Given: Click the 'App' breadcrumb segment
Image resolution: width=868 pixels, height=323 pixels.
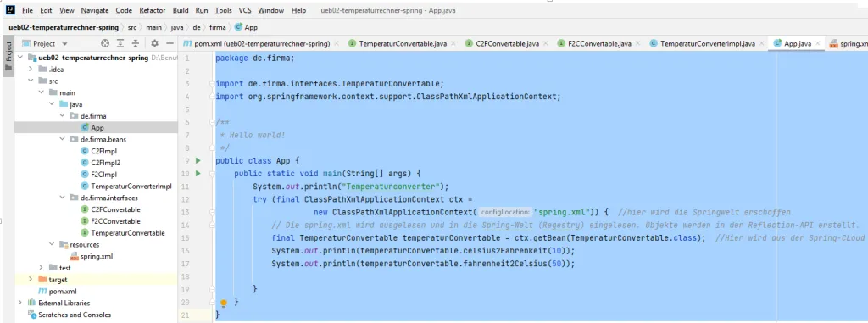Looking at the screenshot, I should [x=246, y=26].
